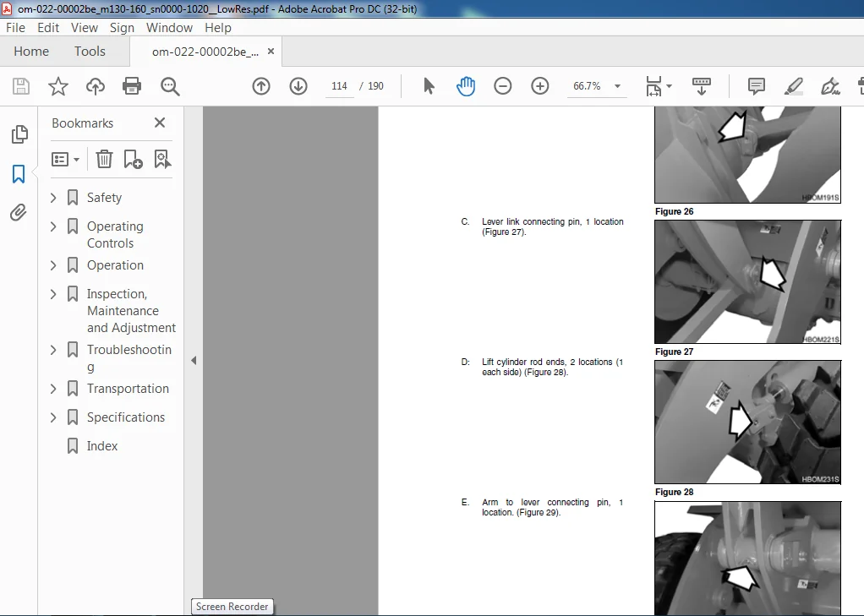Open the zoom level dropdown arrow
The image size is (864, 616).
[x=618, y=86]
